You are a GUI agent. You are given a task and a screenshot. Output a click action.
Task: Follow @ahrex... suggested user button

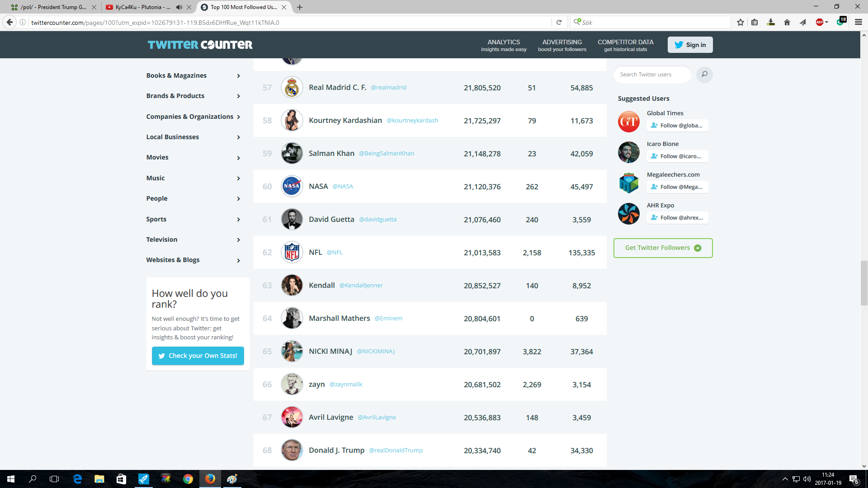point(677,218)
